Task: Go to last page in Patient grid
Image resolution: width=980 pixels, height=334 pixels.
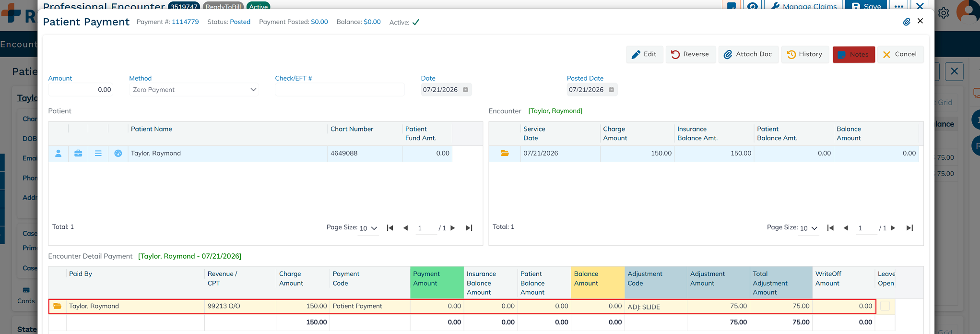Action: pyautogui.click(x=469, y=228)
